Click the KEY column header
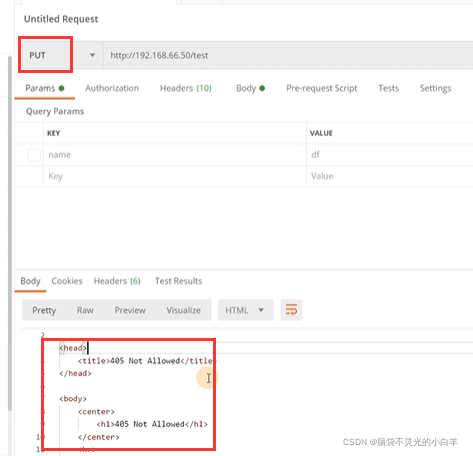This screenshot has width=473, height=456. point(54,133)
